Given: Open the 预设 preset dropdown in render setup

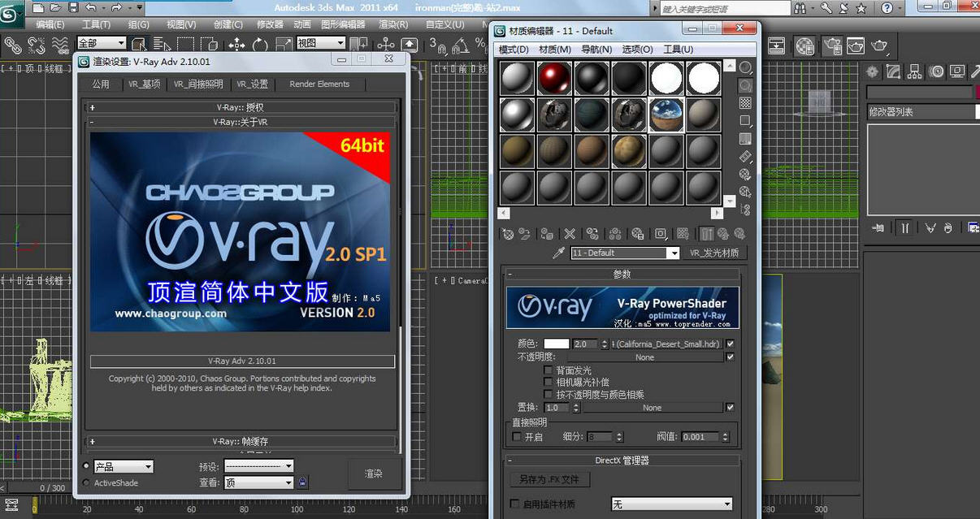Looking at the screenshot, I should [x=258, y=466].
